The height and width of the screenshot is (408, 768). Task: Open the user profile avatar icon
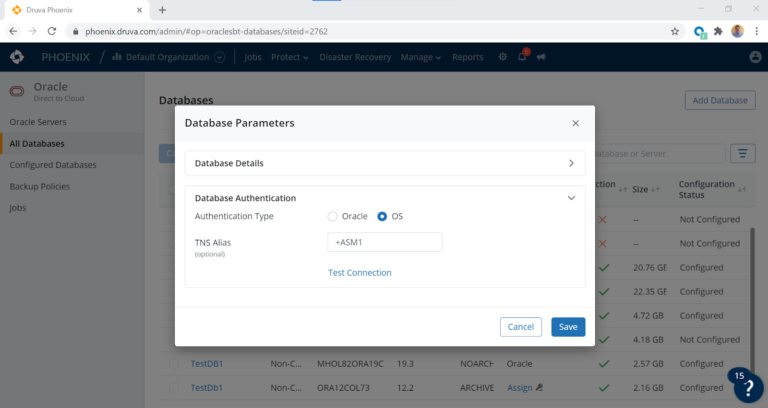point(755,57)
